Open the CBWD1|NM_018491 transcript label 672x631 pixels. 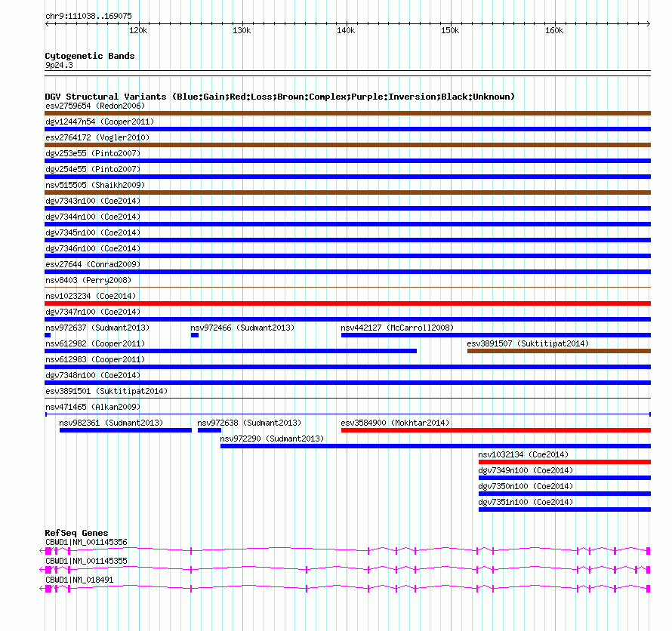pyautogui.click(x=79, y=580)
